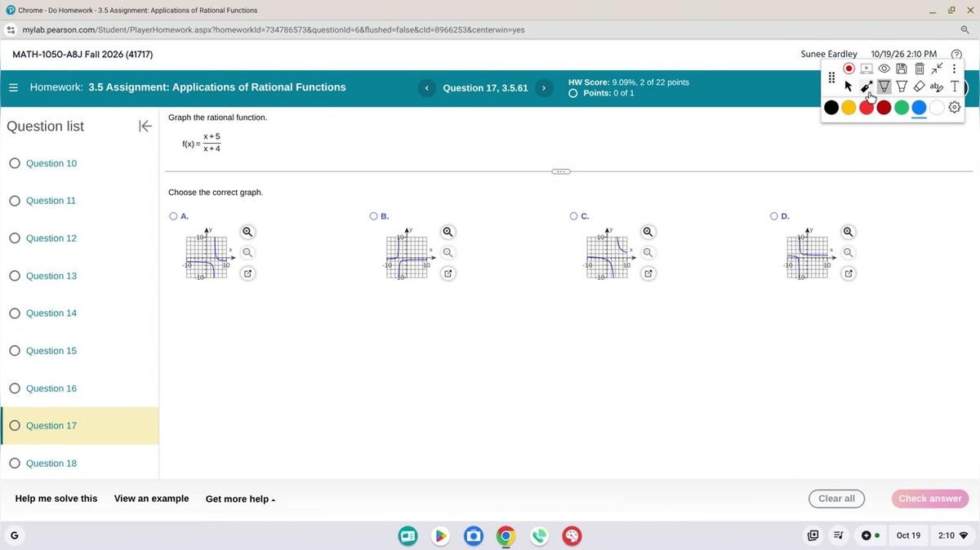Click the graph C thumbnail
The height and width of the screenshot is (550, 980).
coord(608,255)
